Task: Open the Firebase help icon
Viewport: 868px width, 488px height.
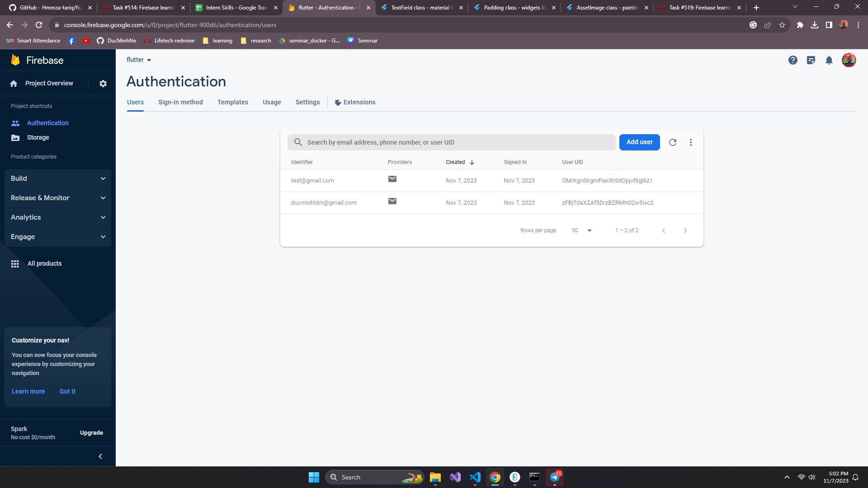Action: click(x=793, y=60)
